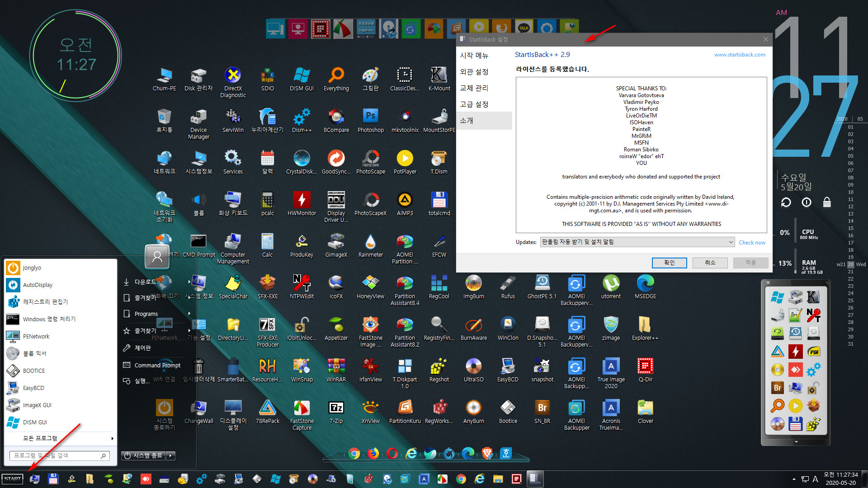Confirm with the 확인 button

[669, 263]
